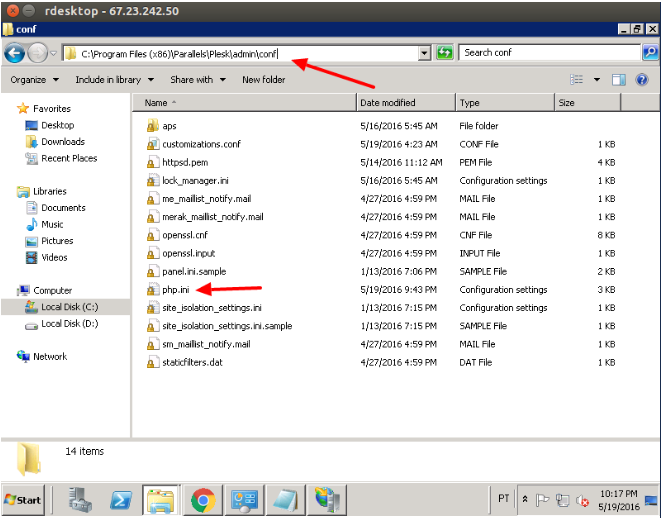This screenshot has height=518, width=662.
Task: Open Recent Places in Favorites
Action: (x=61, y=158)
